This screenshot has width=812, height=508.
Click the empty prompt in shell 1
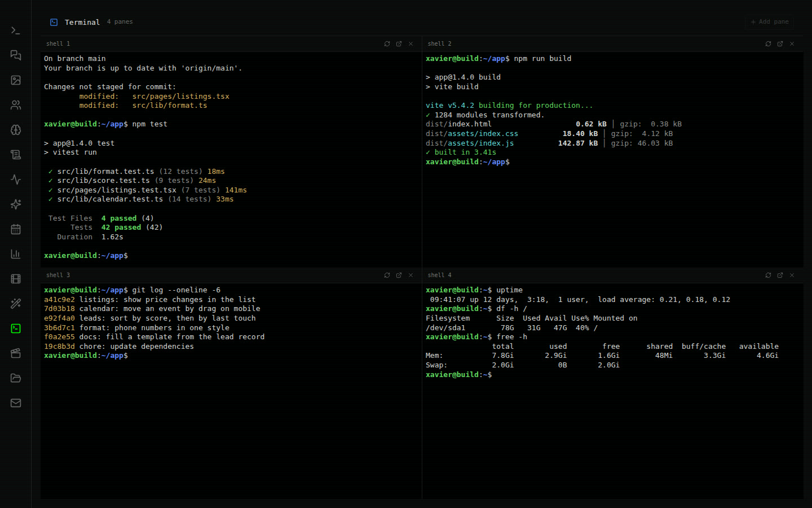pos(86,256)
